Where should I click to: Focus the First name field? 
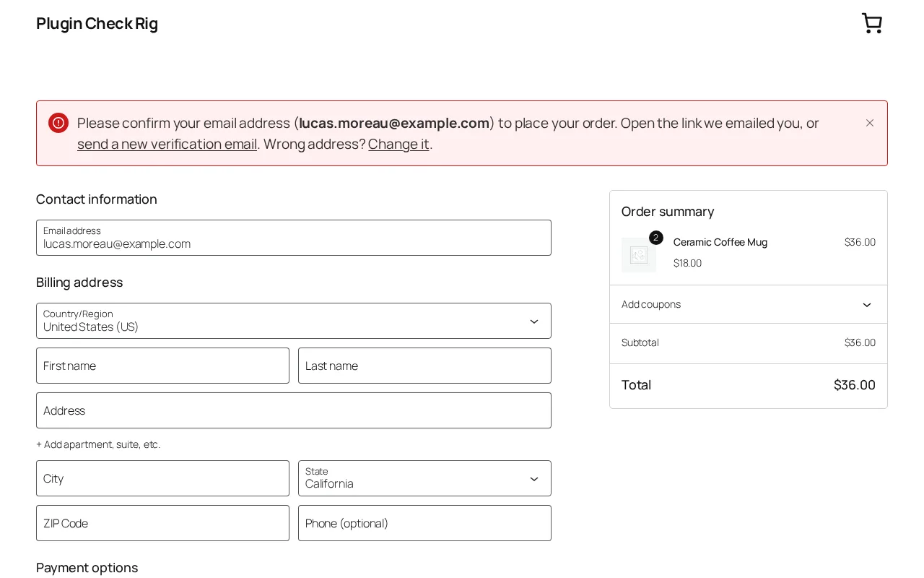pos(162,366)
